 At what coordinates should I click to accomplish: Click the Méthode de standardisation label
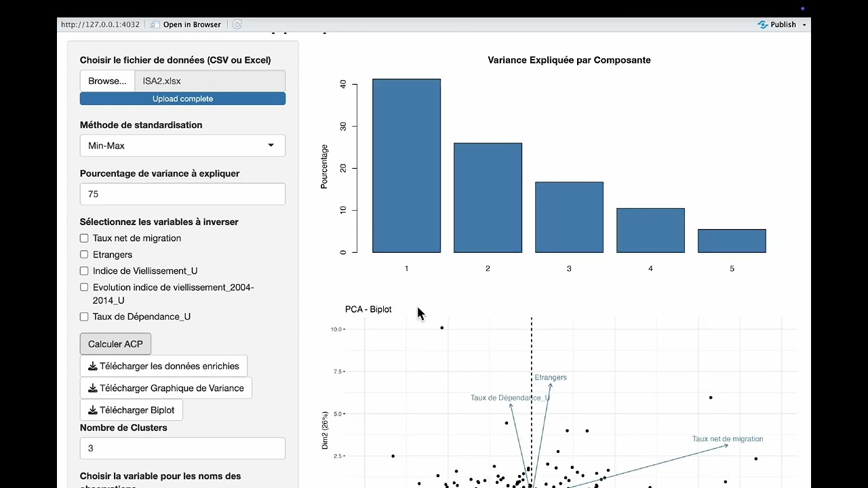[141, 125]
